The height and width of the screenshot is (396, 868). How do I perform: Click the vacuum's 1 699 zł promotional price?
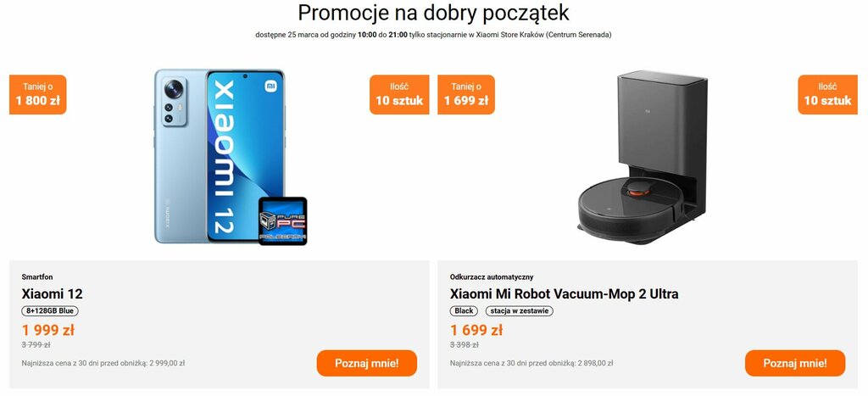click(x=476, y=330)
